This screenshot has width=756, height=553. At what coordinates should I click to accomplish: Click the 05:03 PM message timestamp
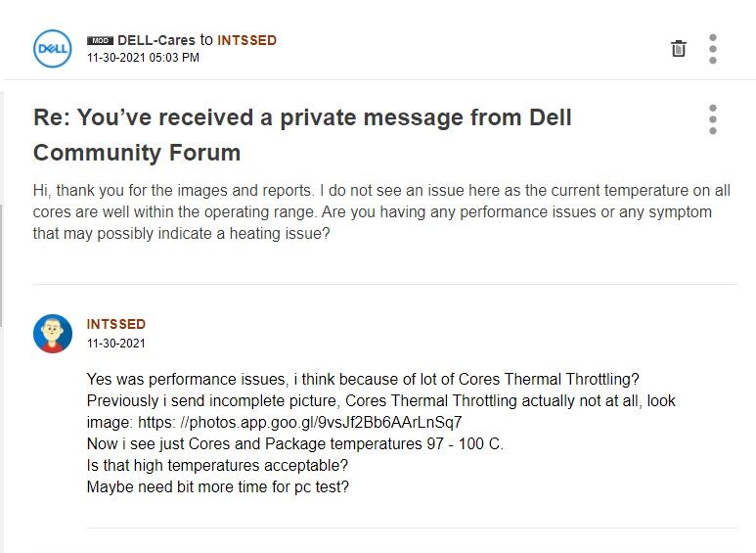click(x=143, y=58)
